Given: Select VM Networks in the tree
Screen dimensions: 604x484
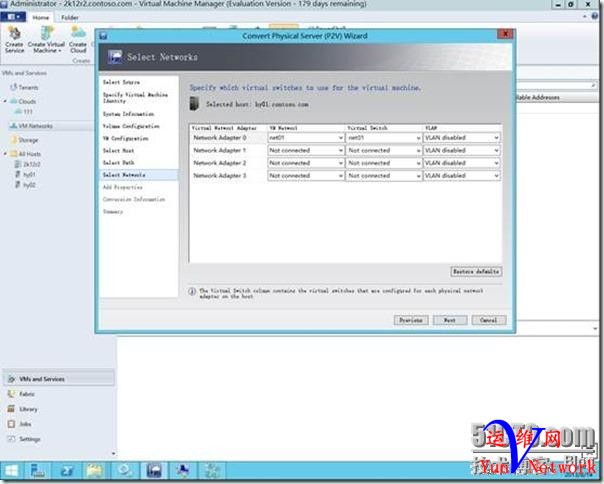Looking at the screenshot, I should click(x=35, y=126).
